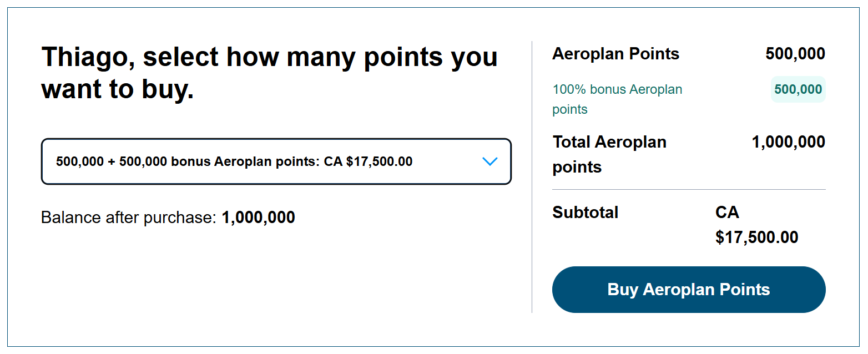This screenshot has height=354, width=868.
Task: Click the horizontal divider above Subtotal
Action: coord(689,190)
